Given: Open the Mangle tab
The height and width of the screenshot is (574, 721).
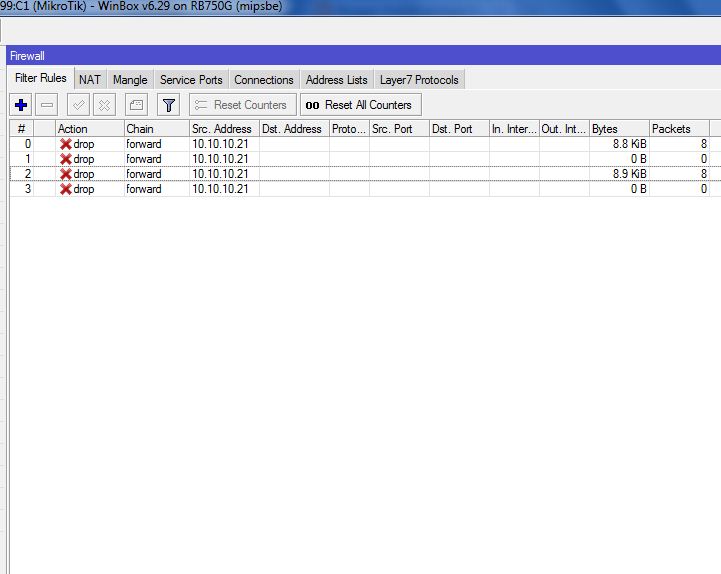Looking at the screenshot, I should 130,80.
